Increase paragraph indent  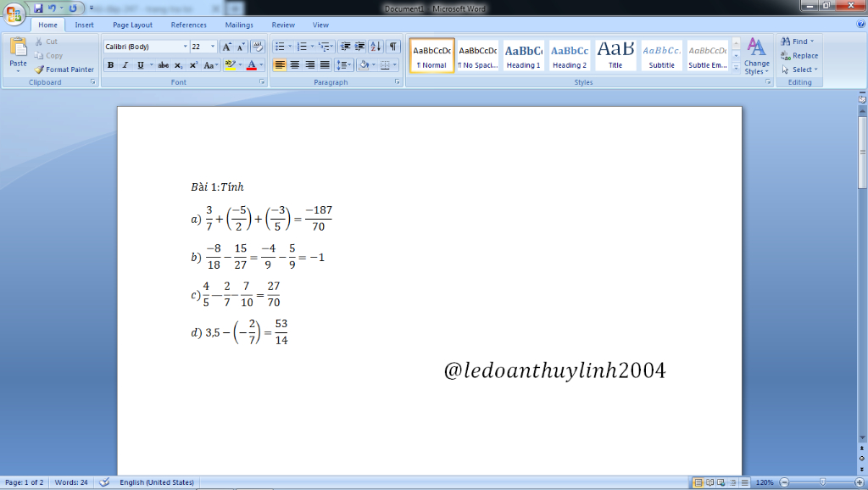pos(359,47)
